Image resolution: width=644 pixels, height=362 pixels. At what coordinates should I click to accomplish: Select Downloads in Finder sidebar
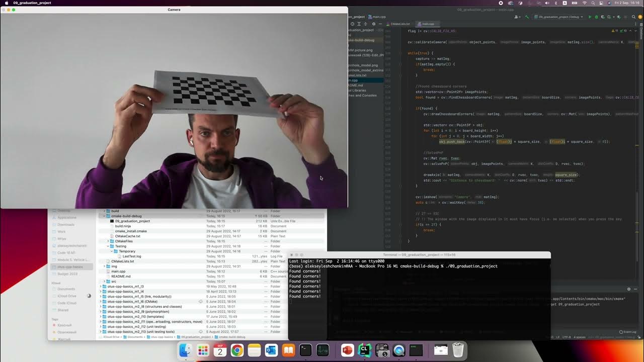click(66, 225)
